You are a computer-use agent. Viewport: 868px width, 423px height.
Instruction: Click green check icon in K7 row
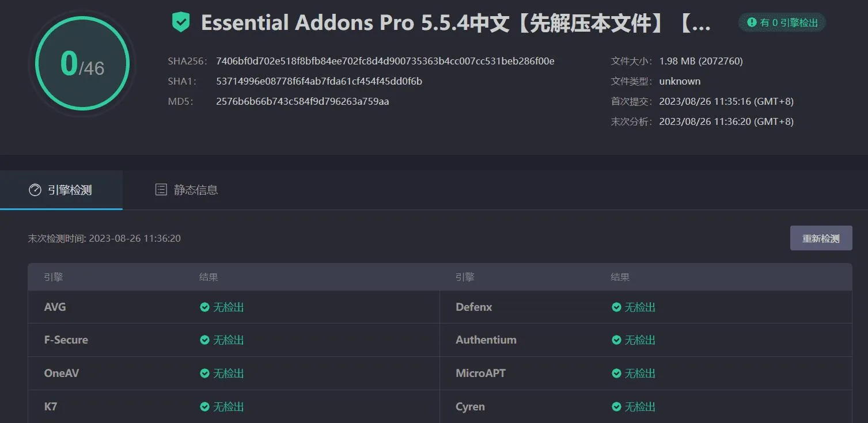coord(204,407)
